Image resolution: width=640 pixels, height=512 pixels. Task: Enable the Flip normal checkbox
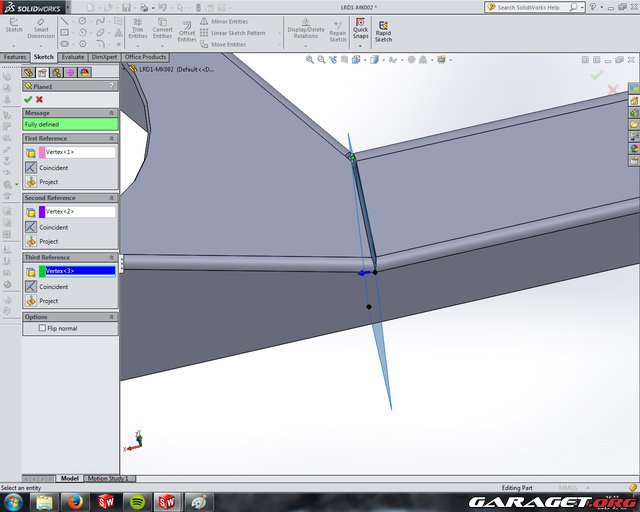42,328
